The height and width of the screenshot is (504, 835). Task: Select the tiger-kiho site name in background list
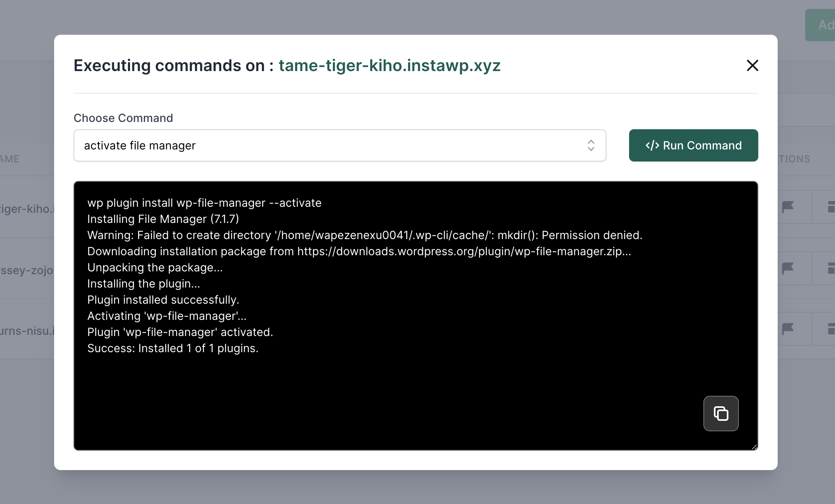(x=27, y=209)
